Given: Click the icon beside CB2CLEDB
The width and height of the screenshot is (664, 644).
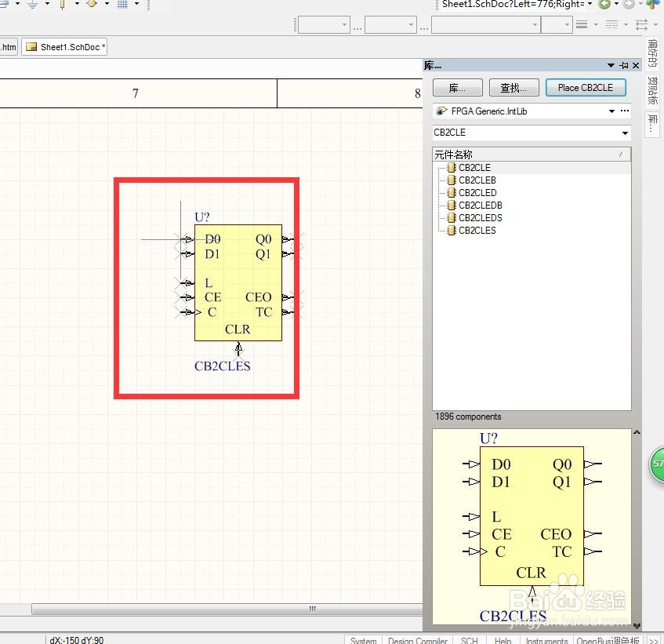Looking at the screenshot, I should [452, 206].
